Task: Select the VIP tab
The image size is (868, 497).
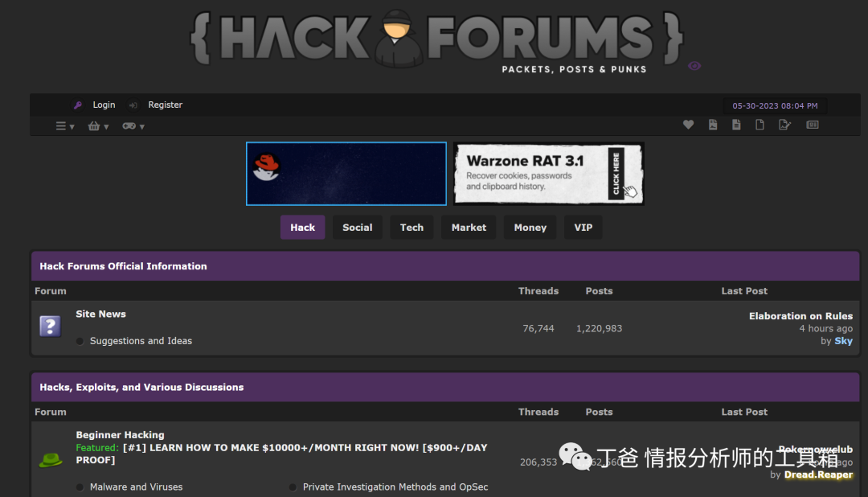Action: coord(583,227)
